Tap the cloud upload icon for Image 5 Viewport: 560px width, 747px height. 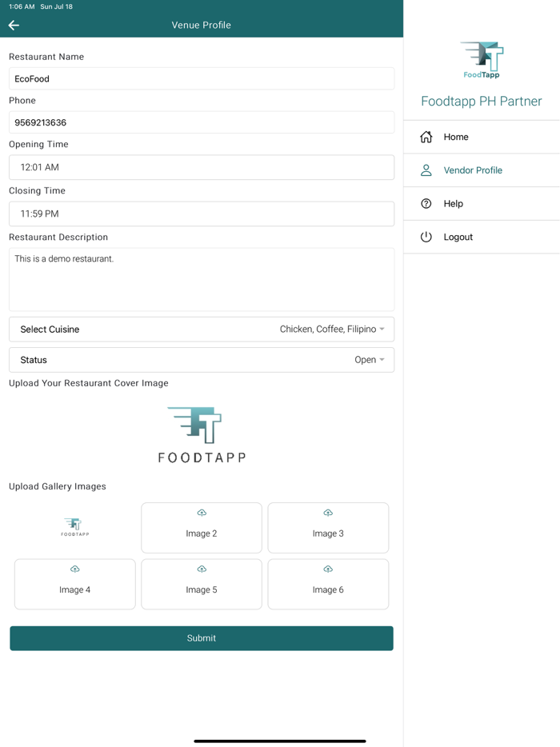[x=201, y=569]
